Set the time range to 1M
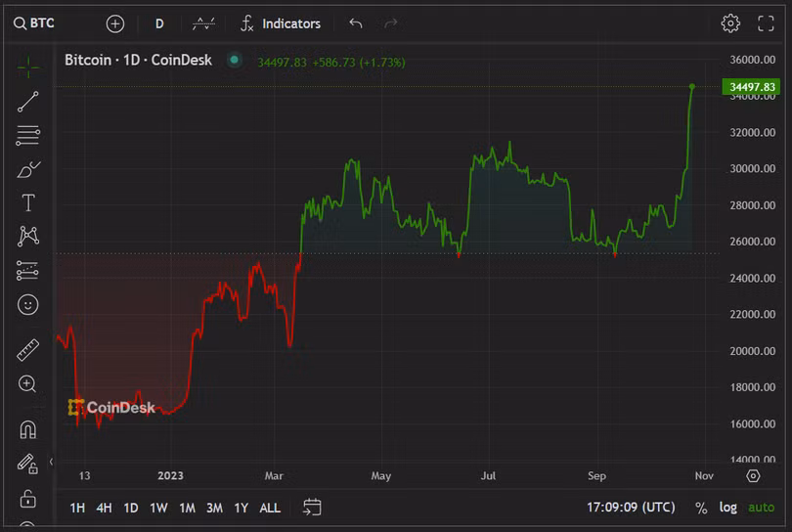Image resolution: width=792 pixels, height=532 pixels. coord(188,508)
